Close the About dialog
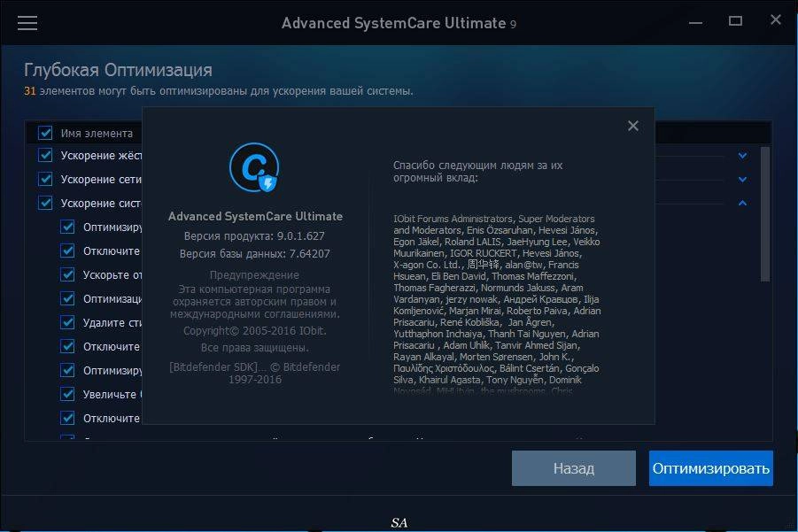 pos(632,126)
